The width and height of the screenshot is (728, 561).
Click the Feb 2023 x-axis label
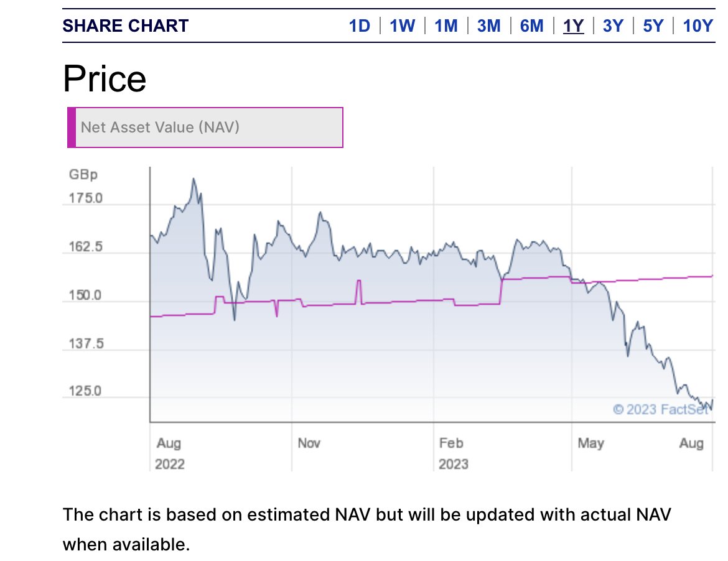[453, 453]
